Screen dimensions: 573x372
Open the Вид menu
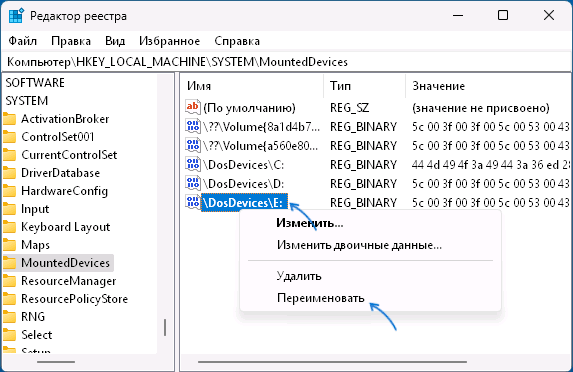coord(115,41)
